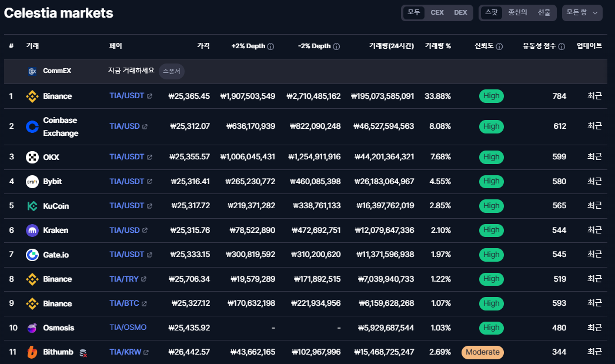Click the Binance logo in row 1
Image resolution: width=615 pixels, height=364 pixels.
32,96
